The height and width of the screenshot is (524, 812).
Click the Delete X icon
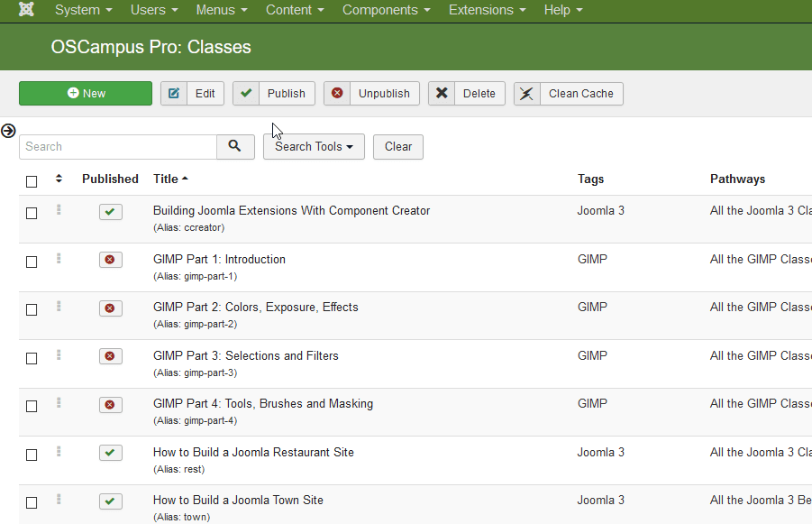pyautogui.click(x=442, y=93)
